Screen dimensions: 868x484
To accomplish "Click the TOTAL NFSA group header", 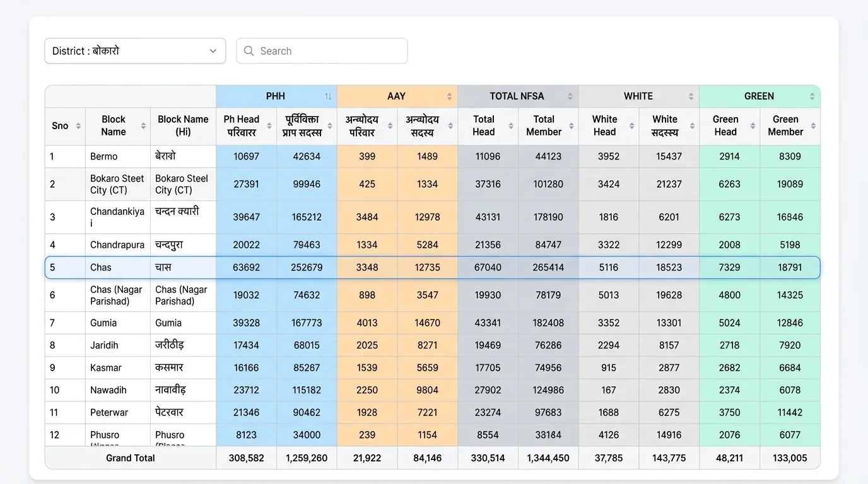I will click(517, 96).
